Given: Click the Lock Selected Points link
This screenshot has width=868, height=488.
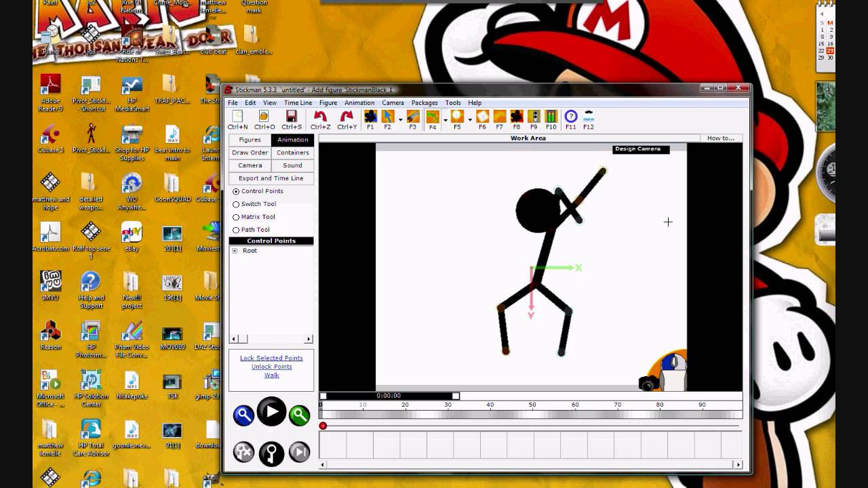Looking at the screenshot, I should click(271, 358).
